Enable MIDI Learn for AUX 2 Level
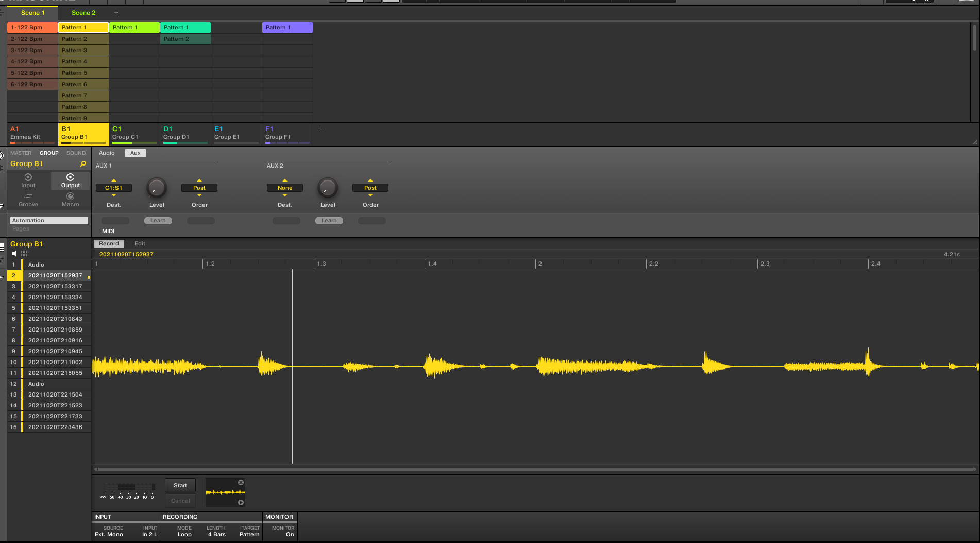This screenshot has height=543, width=980. 329,221
